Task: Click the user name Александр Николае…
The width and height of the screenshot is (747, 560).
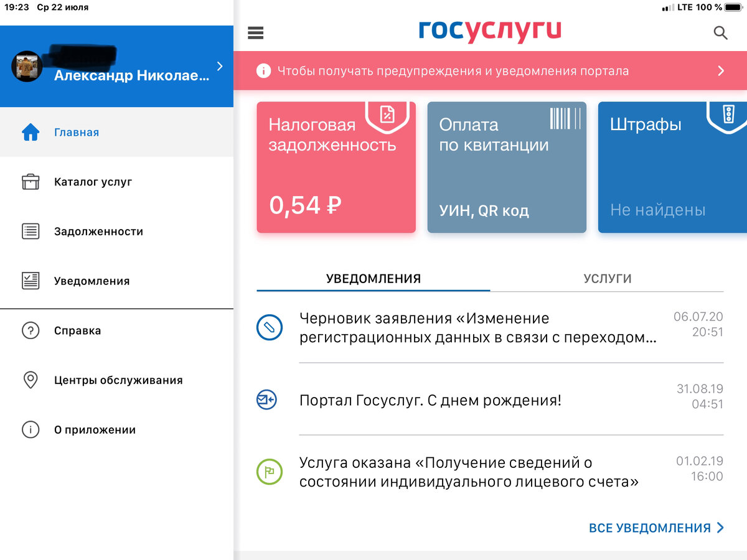Action: 132,75
